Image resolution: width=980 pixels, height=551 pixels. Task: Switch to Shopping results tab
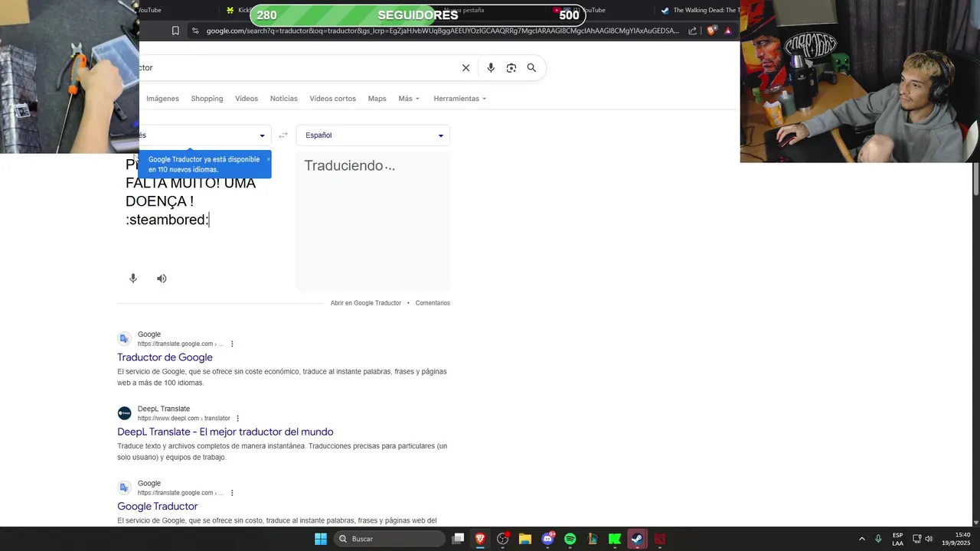tap(207, 99)
